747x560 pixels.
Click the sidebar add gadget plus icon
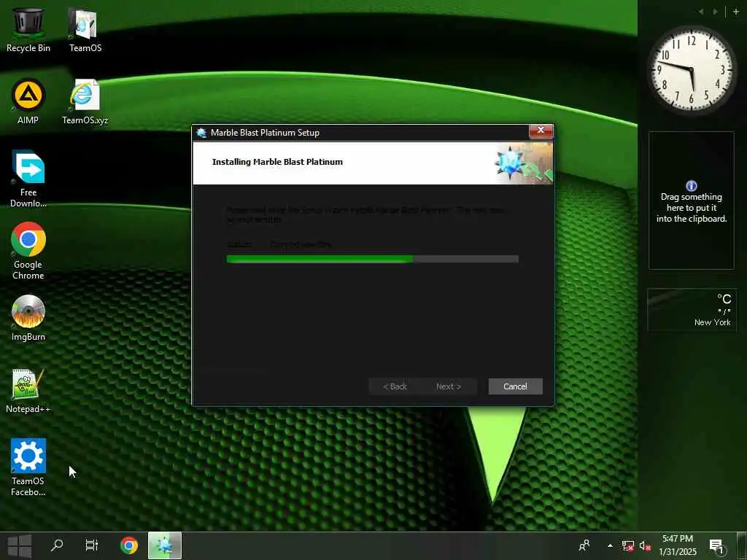[x=736, y=12]
